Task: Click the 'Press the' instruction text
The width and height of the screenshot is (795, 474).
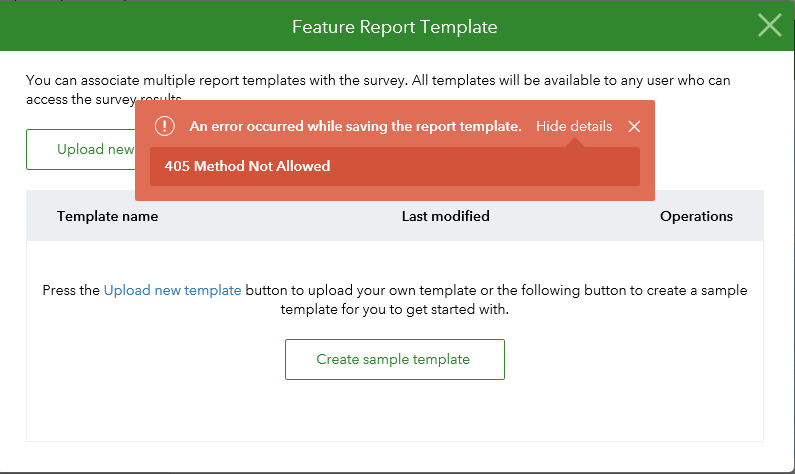Action: (72, 290)
